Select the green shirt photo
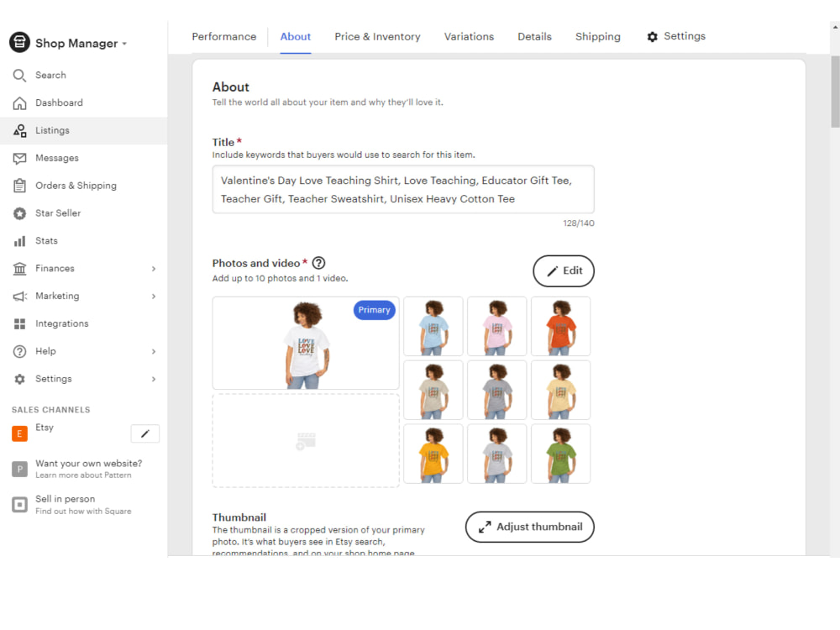 [x=561, y=454]
